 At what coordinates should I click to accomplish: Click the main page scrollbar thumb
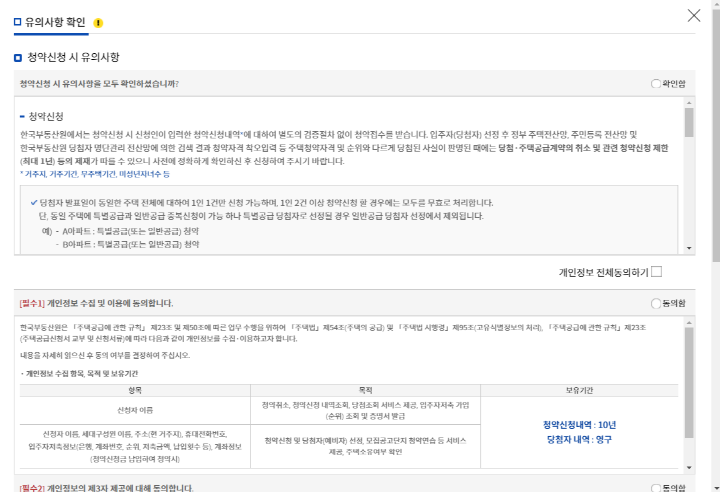coord(716,136)
